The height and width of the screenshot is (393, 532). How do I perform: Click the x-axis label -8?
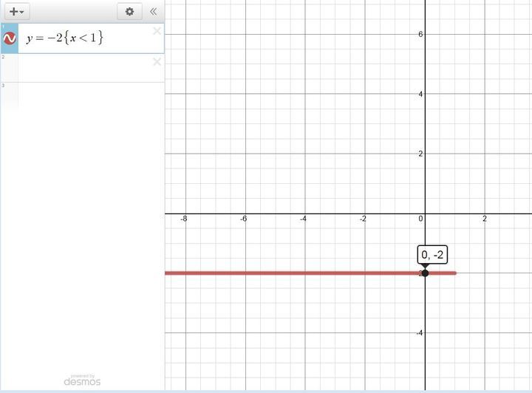pos(183,219)
